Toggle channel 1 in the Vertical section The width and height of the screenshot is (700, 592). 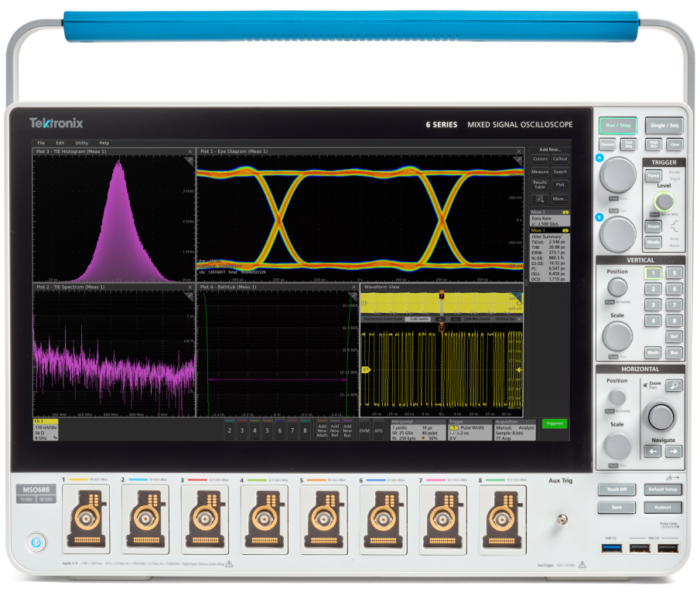pos(654,273)
